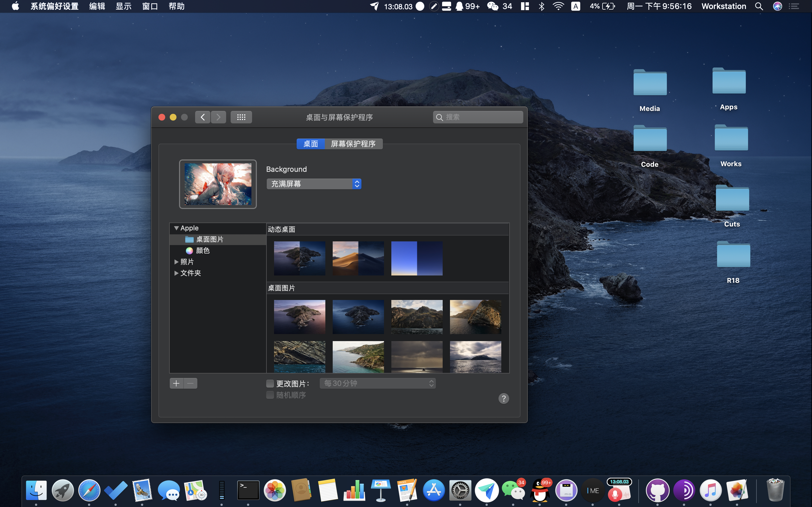This screenshot has height=507, width=812.
Task: Open the Wi-Fi status menu icon
Action: tap(558, 6)
